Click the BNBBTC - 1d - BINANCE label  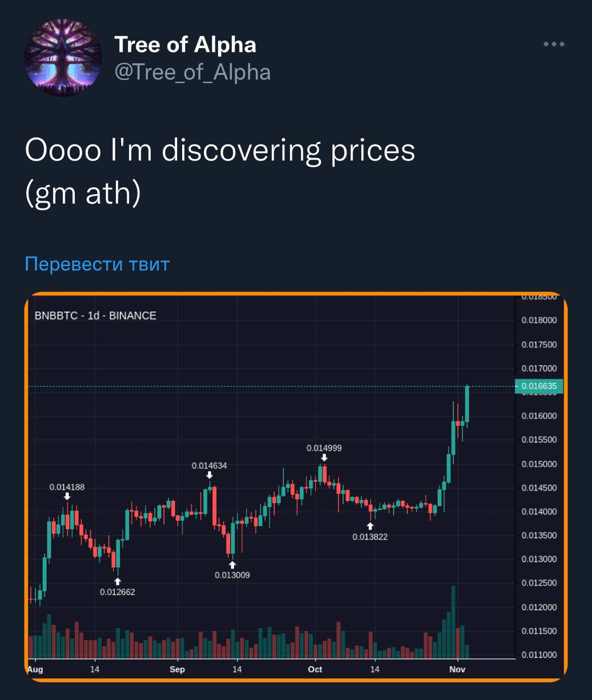(x=96, y=316)
